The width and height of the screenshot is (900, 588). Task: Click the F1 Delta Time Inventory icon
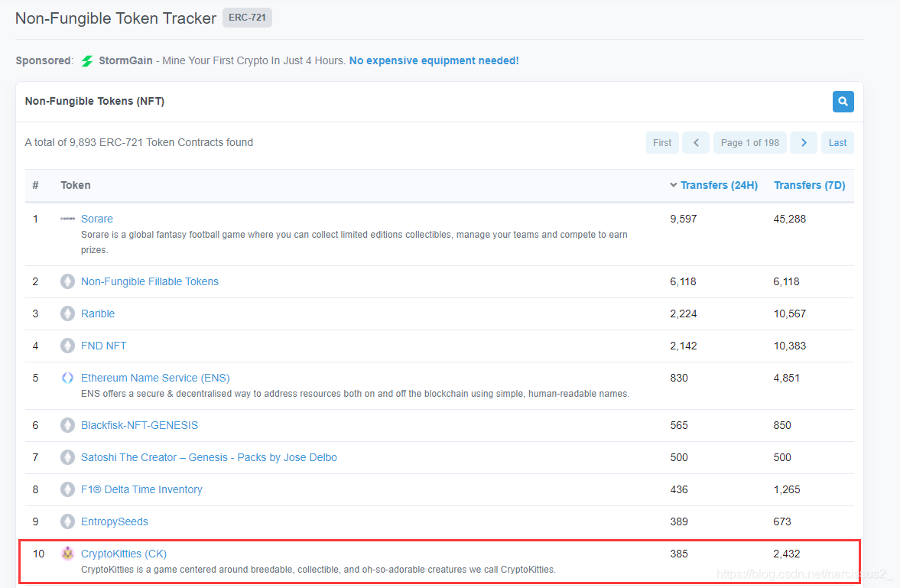pos(68,489)
